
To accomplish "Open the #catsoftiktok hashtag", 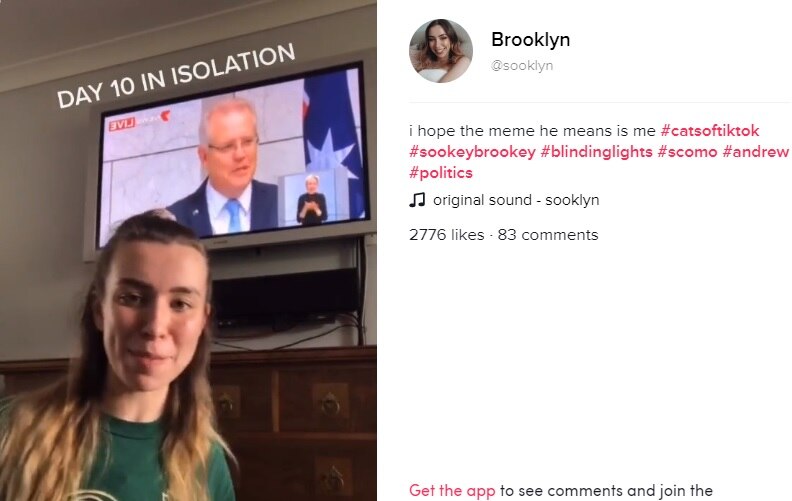I will [x=710, y=131].
